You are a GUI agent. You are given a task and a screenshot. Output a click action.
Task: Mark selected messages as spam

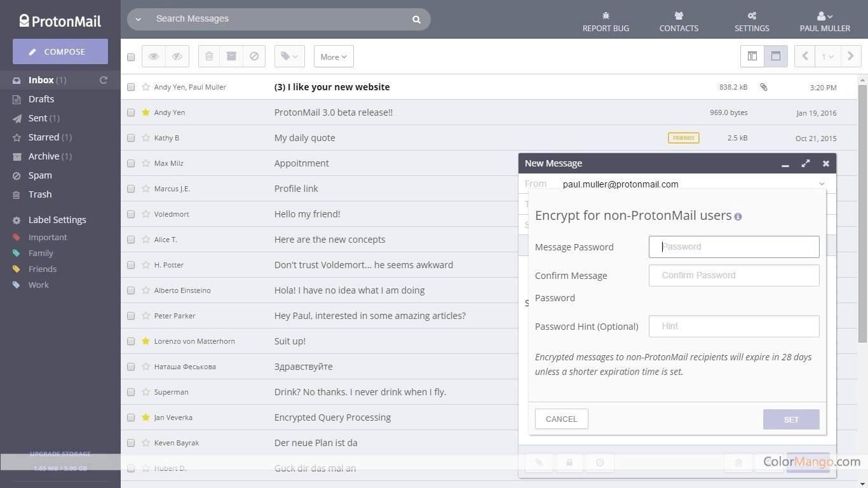[254, 57]
